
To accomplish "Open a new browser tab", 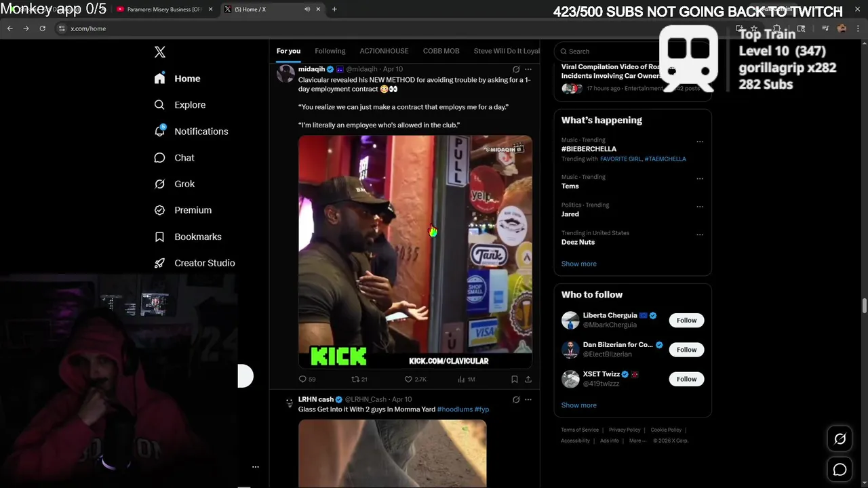I will coord(334,9).
